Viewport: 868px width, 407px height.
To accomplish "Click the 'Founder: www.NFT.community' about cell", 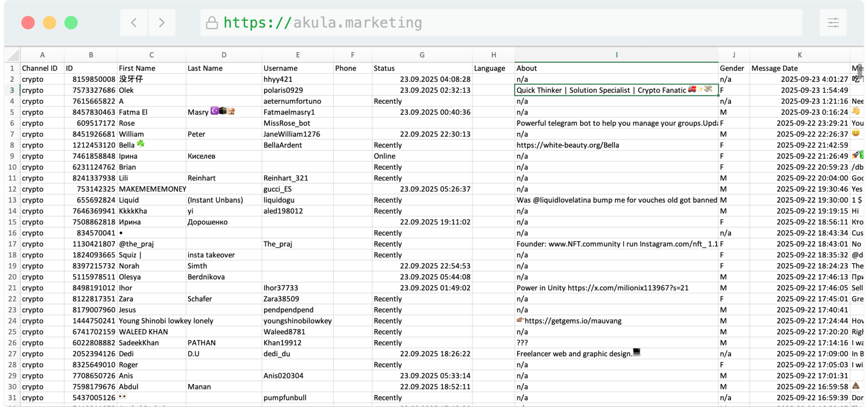I will 616,244.
